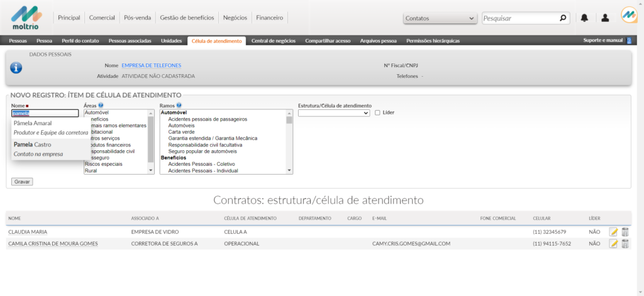The width and height of the screenshot is (644, 296).
Task: Enable the Líder checkbox
Action: tap(377, 113)
